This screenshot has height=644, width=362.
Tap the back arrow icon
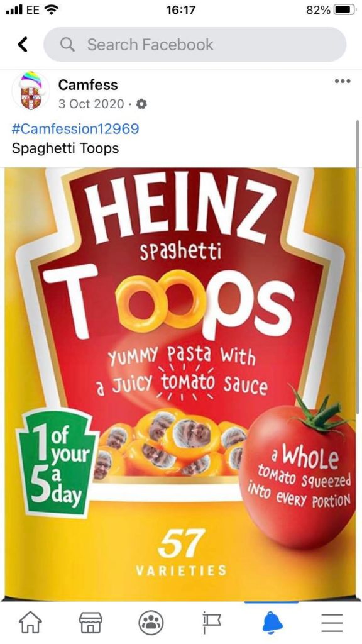point(23,45)
